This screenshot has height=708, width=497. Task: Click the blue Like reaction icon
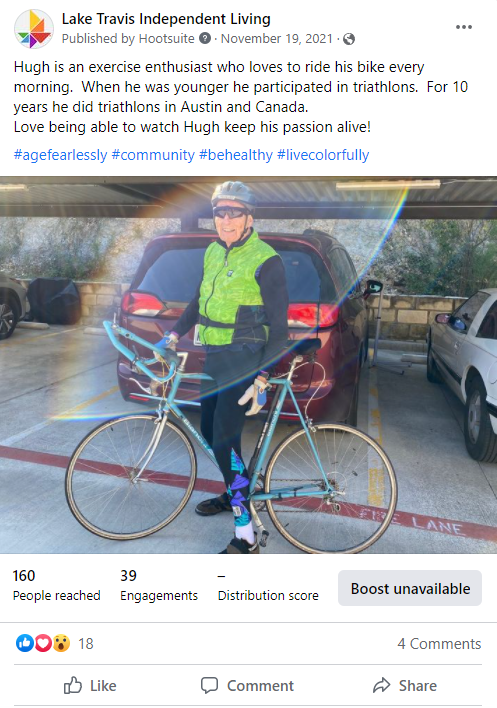(25, 643)
